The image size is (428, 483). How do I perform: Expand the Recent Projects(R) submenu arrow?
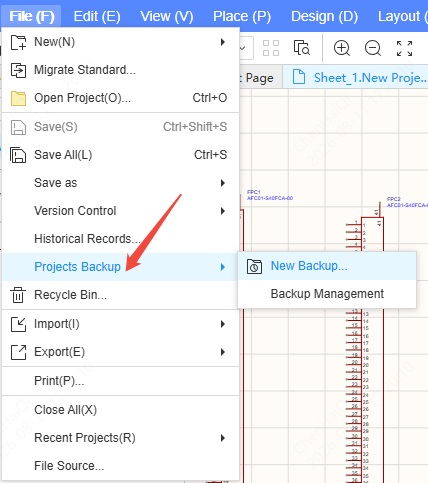[x=223, y=438]
